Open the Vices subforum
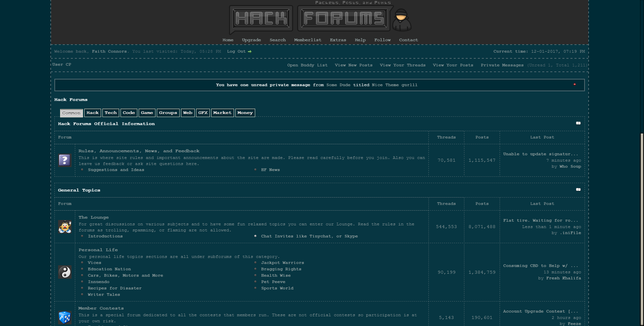 coord(94,263)
